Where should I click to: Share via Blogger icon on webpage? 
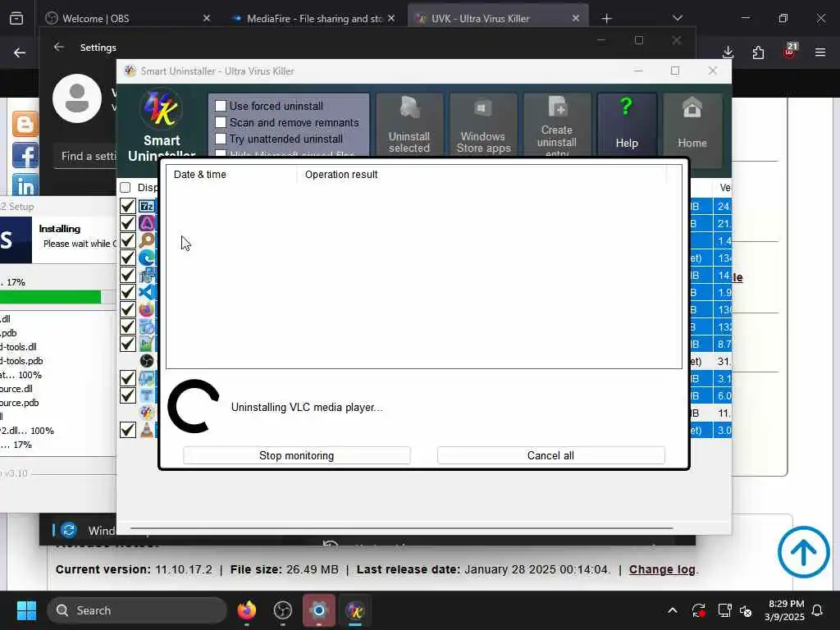25,124
